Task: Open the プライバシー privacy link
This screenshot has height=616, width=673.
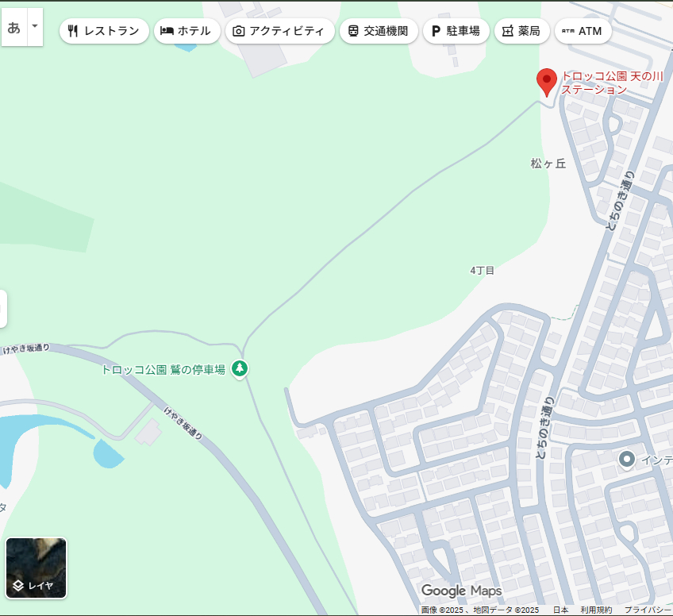Action: pyautogui.click(x=648, y=610)
